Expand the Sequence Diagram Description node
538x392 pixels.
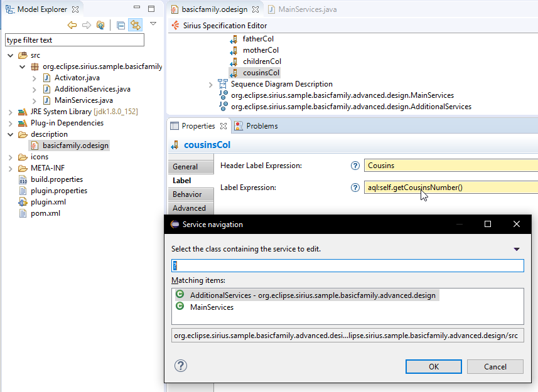click(x=211, y=84)
